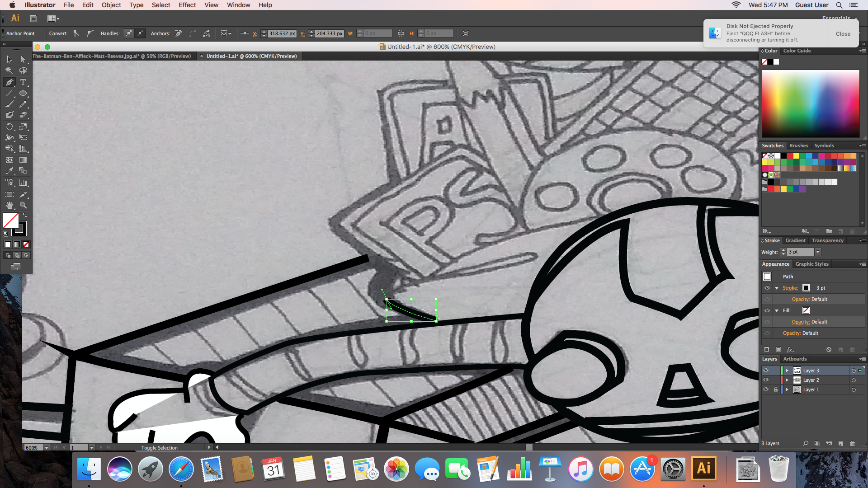The image size is (868, 488).
Task: Select the Paintbrush tool
Action: 9,104
